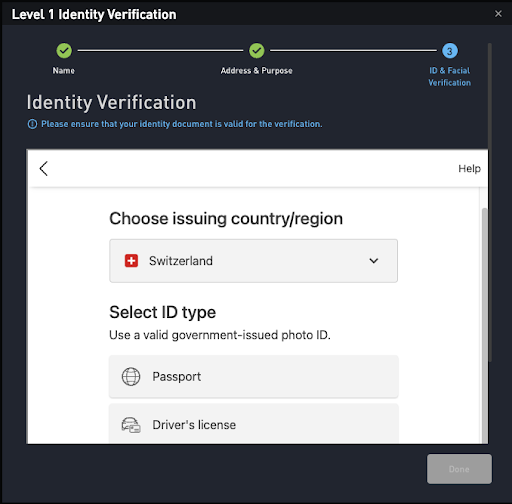Click Switzerland text in country selector
The height and width of the screenshot is (504, 512).
click(x=181, y=261)
